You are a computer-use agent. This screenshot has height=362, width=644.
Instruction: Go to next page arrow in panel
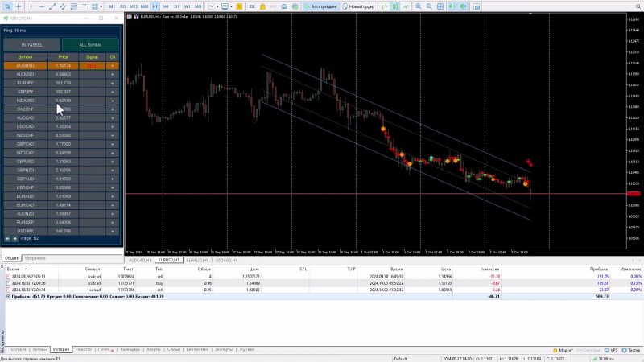[x=14, y=238]
